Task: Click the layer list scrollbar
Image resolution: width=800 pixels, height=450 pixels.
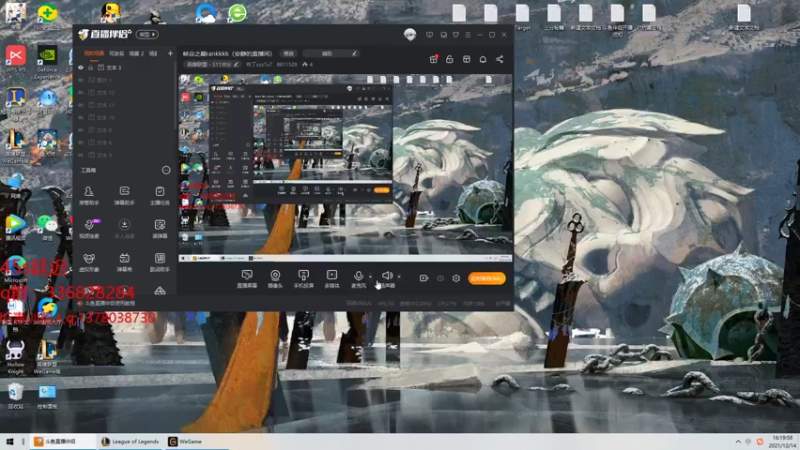Action: [176, 94]
